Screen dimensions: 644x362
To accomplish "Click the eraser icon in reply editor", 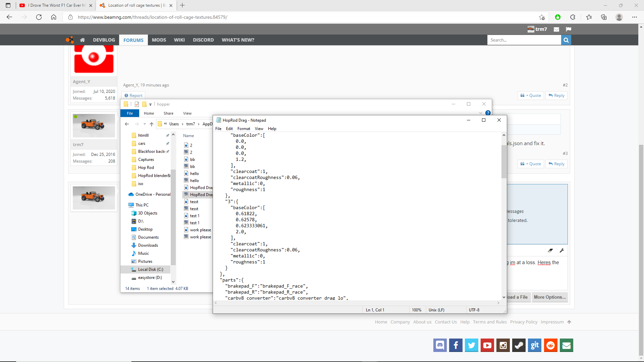I will click(550, 250).
